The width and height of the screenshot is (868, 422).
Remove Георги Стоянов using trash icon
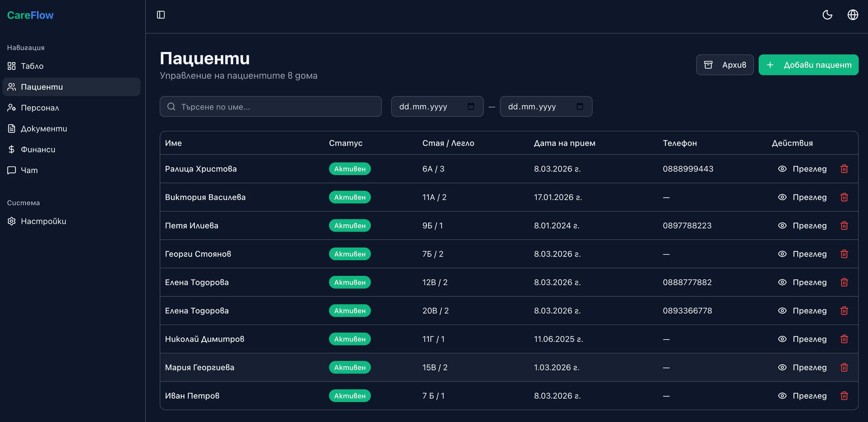point(844,254)
